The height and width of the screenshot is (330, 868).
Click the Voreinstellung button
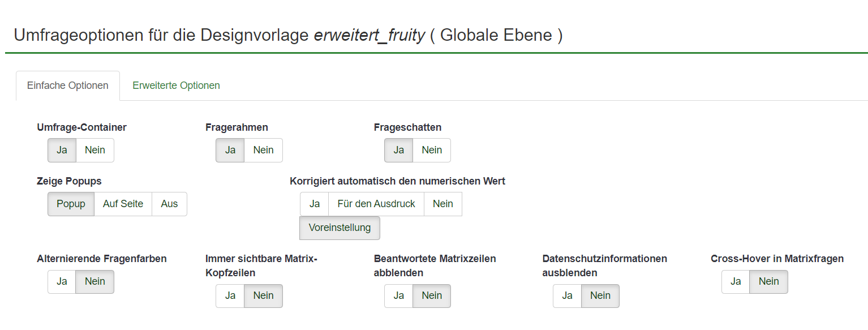click(340, 228)
